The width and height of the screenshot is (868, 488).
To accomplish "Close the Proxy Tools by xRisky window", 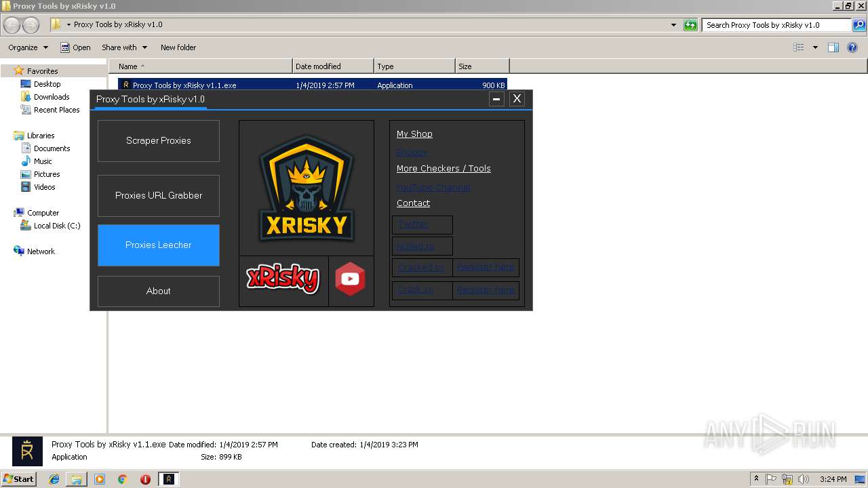I will 517,99.
